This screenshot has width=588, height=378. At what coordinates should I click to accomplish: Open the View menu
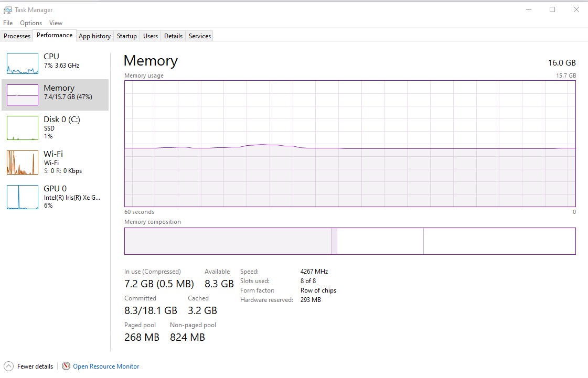click(56, 23)
